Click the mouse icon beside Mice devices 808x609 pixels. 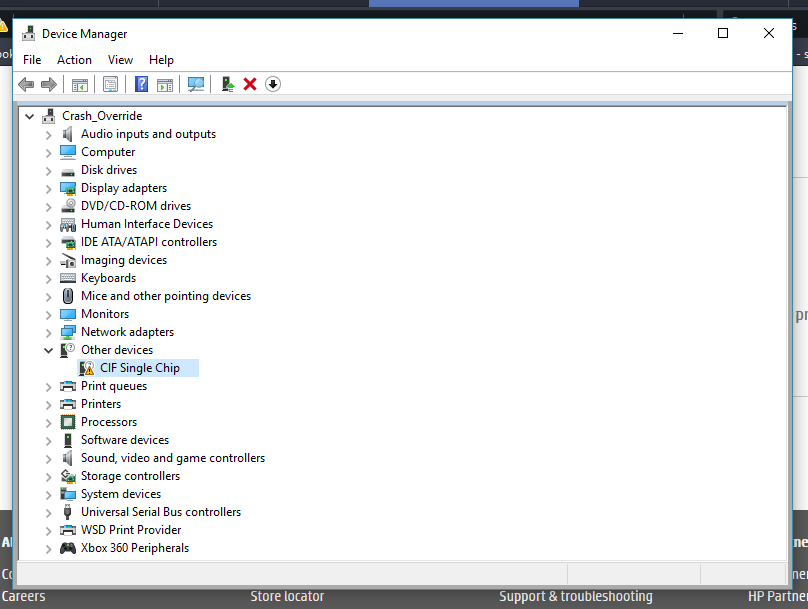(x=68, y=296)
